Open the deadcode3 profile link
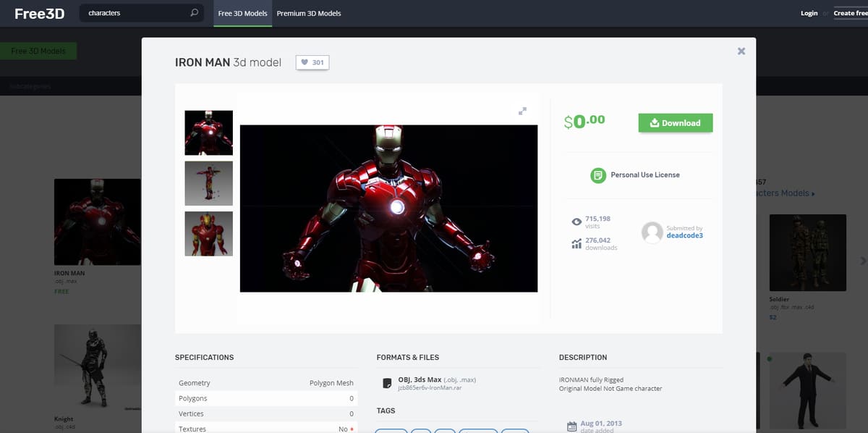Viewport: 868px width, 433px height. tap(684, 235)
